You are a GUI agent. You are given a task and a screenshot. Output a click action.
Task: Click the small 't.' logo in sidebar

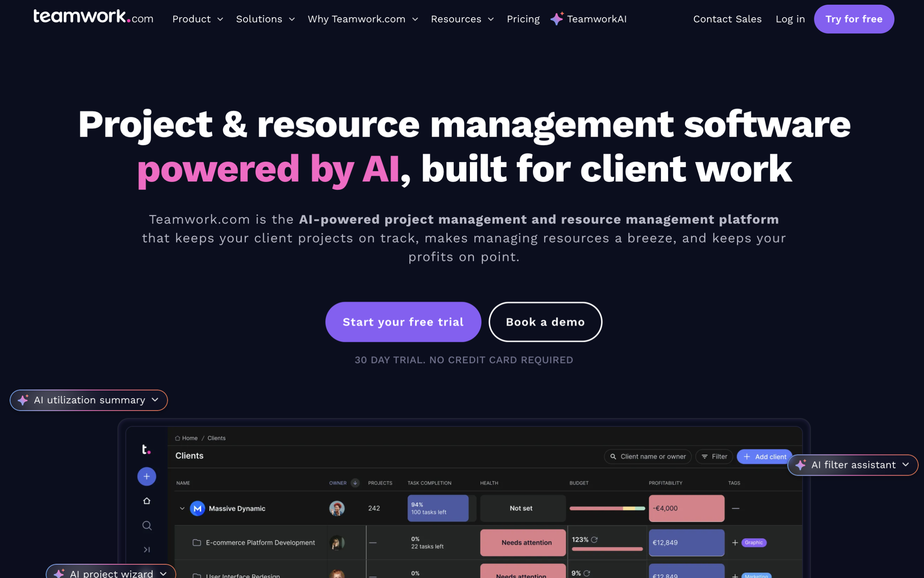pyautogui.click(x=146, y=449)
